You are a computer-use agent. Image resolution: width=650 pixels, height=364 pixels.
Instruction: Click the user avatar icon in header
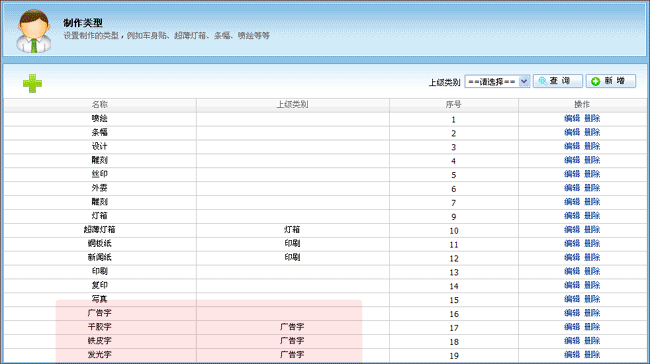pyautogui.click(x=34, y=31)
